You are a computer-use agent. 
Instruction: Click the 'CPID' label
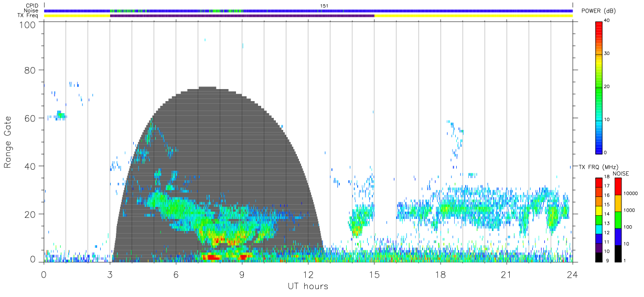(33, 6)
